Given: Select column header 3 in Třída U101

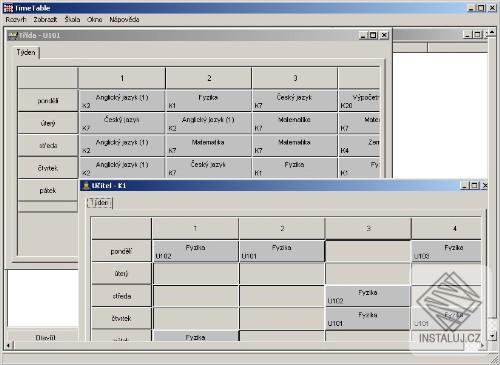Looking at the screenshot, I should pos(295,78).
